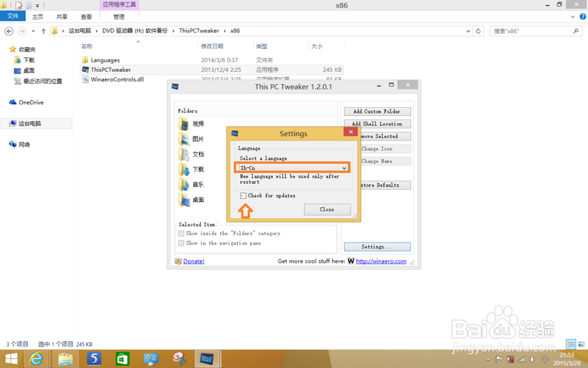Screen dimensions: 588x368
Task: Open the Zh-Cn language dropdown
Action: [344, 167]
